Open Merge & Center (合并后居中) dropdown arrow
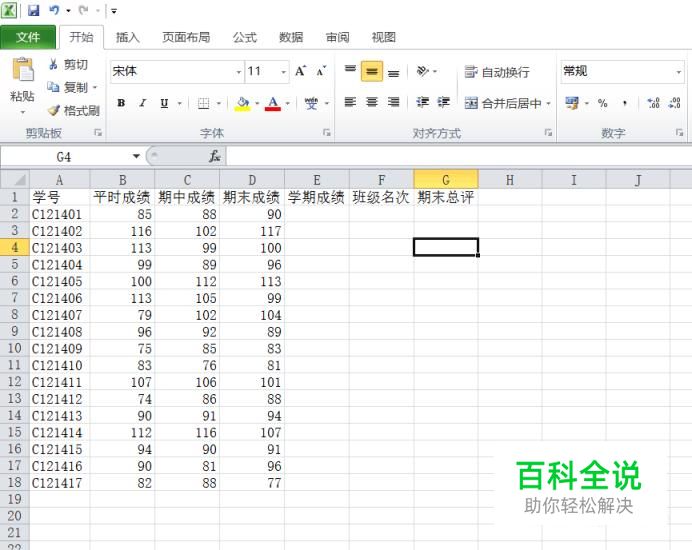The width and height of the screenshot is (692, 550). coord(549,103)
